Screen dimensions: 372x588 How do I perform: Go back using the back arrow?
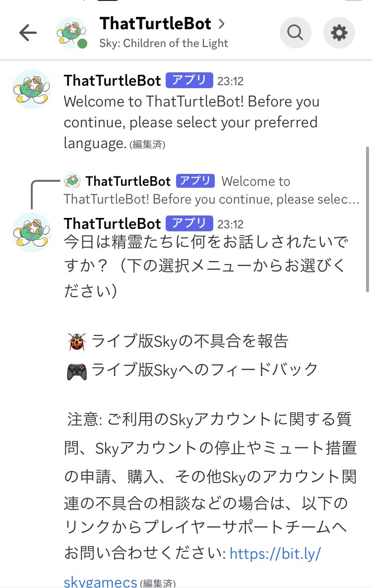point(28,33)
